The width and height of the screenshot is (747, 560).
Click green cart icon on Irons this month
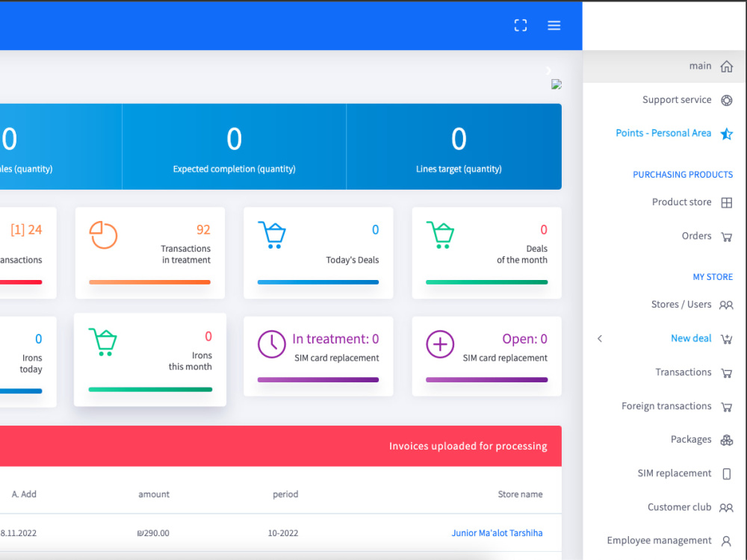pyautogui.click(x=103, y=342)
